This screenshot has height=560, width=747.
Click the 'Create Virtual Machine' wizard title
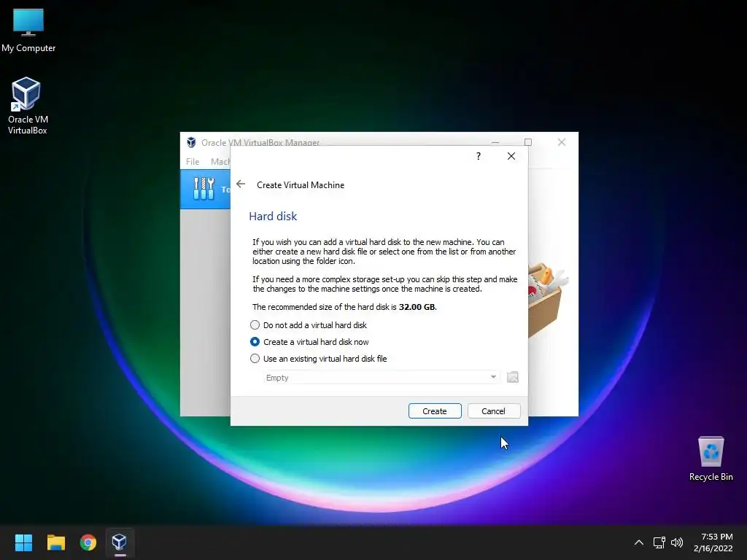pos(301,184)
